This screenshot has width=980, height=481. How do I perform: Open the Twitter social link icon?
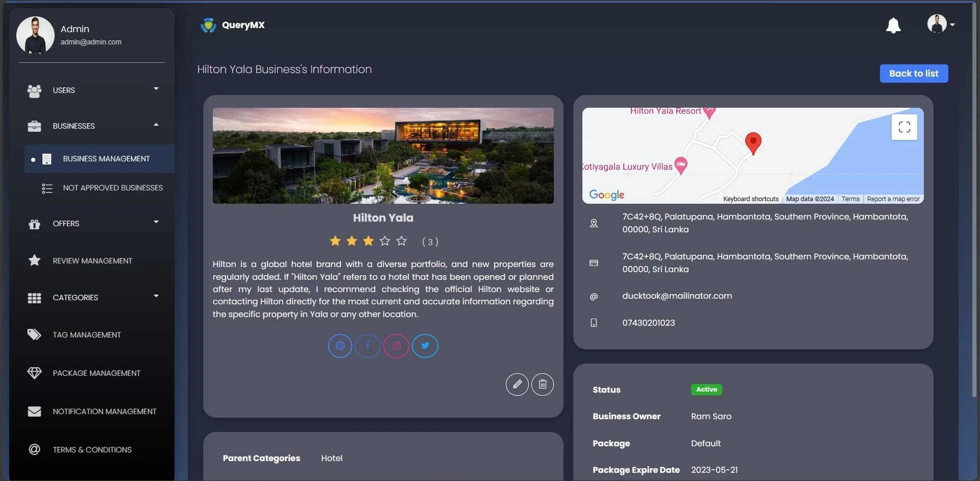(425, 346)
